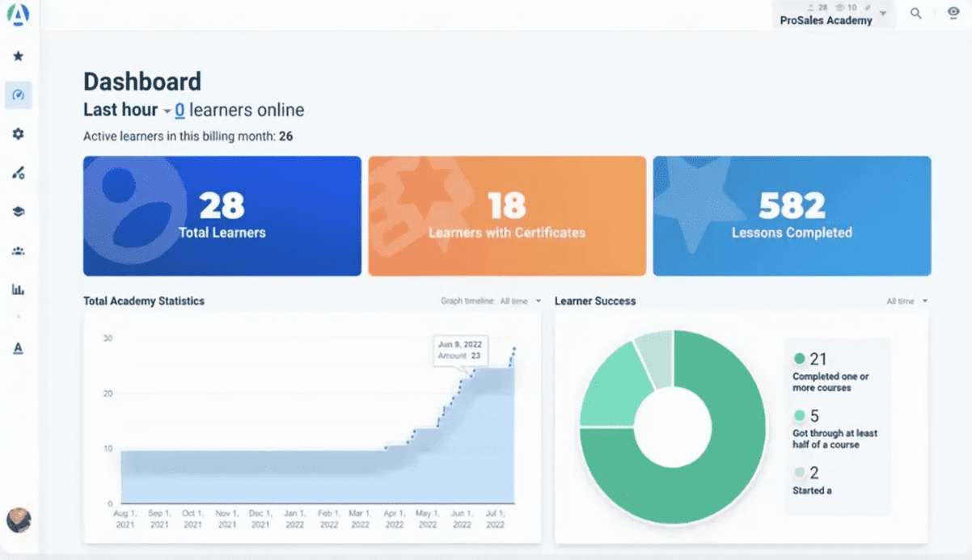The image size is (972, 560).
Task: Open the Settings gear in the sidebar
Action: tap(18, 133)
